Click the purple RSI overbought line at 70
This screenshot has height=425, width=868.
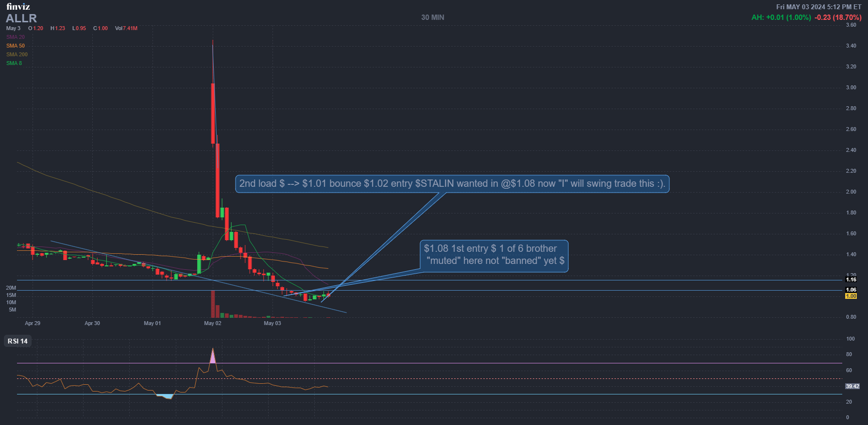pos(437,363)
